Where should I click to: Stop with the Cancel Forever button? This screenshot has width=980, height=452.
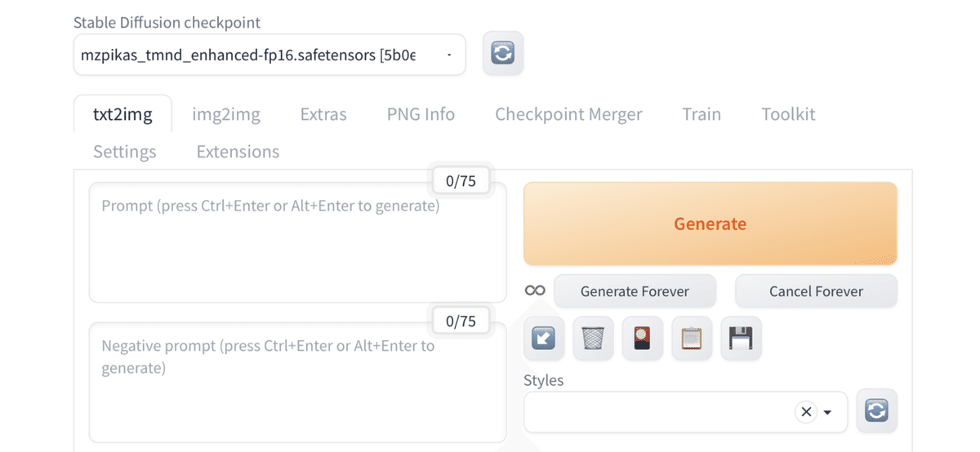(x=816, y=291)
